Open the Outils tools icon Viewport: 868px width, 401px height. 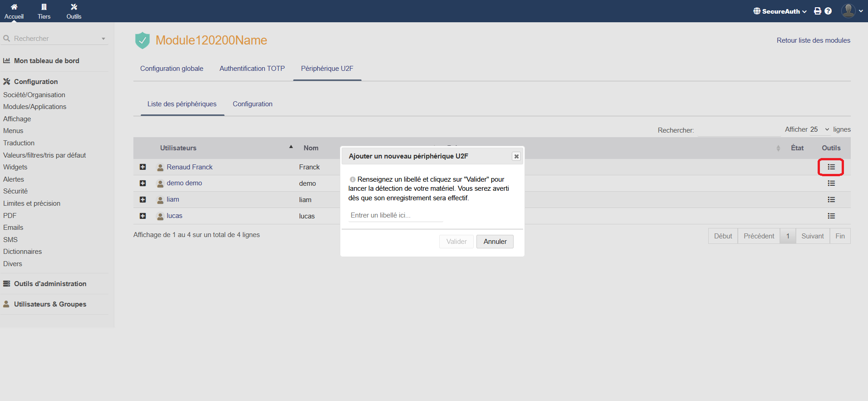(74, 7)
